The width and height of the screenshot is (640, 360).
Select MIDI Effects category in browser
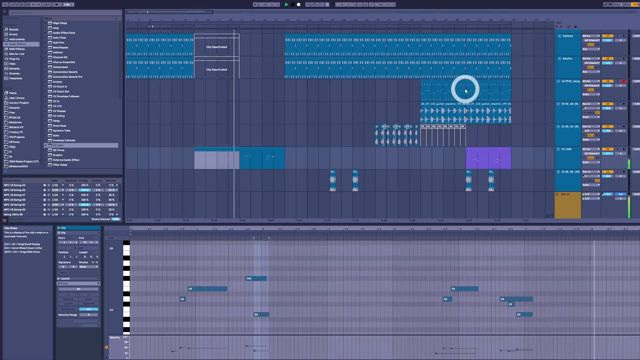click(17, 49)
